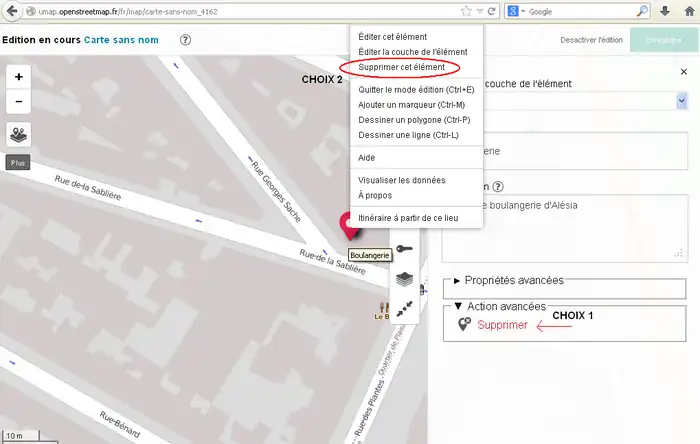
Task: Select 'Supprimer cet élément' in context menu
Action: (x=401, y=67)
